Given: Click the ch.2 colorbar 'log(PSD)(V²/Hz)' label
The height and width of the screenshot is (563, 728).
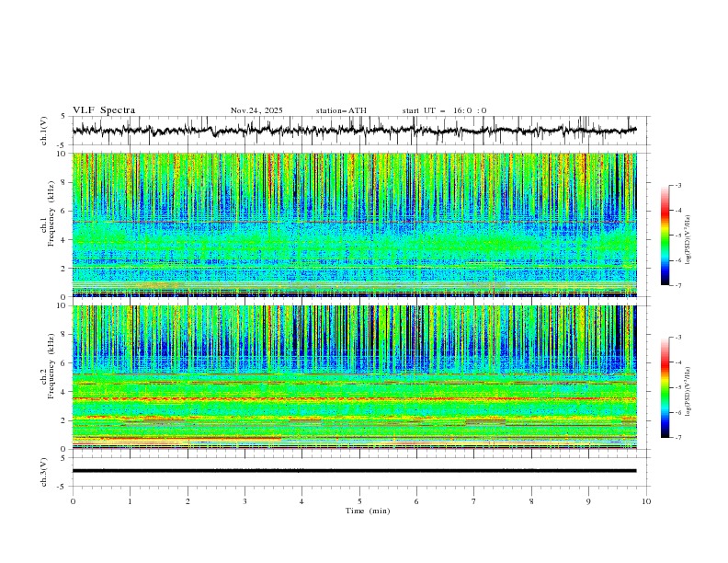Looking at the screenshot, I should (688, 392).
